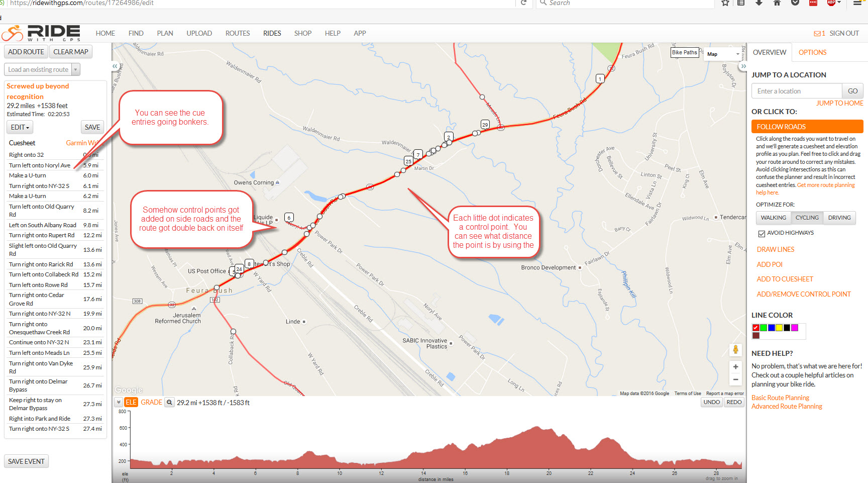Viewport: 868px width, 483px height.
Task: Open the FIND menu item
Action: [x=136, y=33]
